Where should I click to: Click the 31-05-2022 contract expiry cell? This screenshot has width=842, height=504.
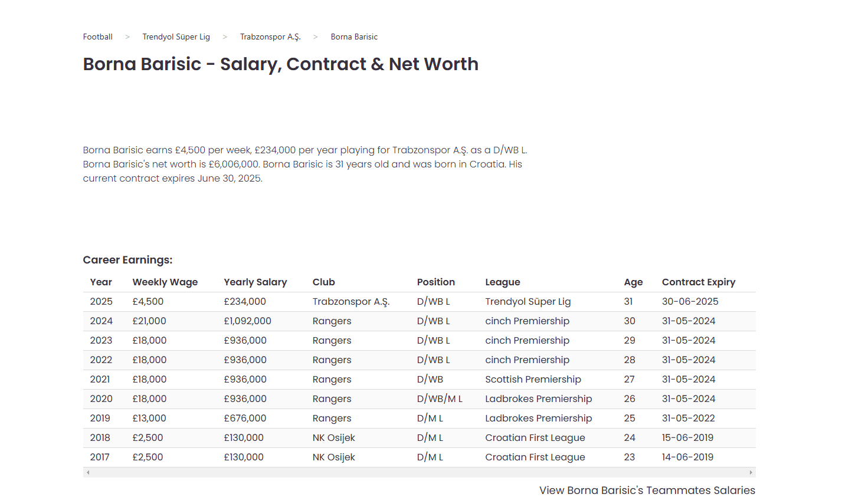[689, 419]
